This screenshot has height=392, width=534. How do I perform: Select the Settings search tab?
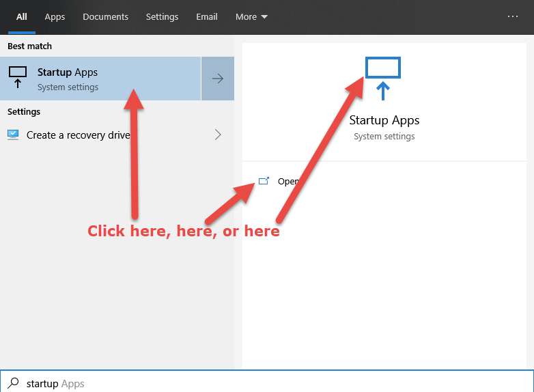[x=162, y=16]
